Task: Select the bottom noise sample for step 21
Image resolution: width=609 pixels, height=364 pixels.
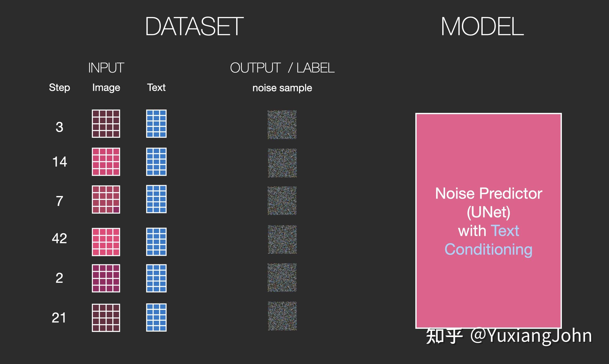Action: pos(282,316)
